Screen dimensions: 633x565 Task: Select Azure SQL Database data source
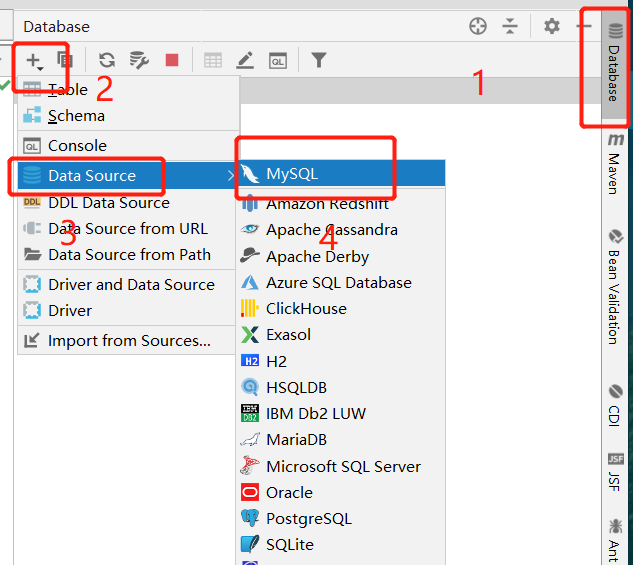341,282
